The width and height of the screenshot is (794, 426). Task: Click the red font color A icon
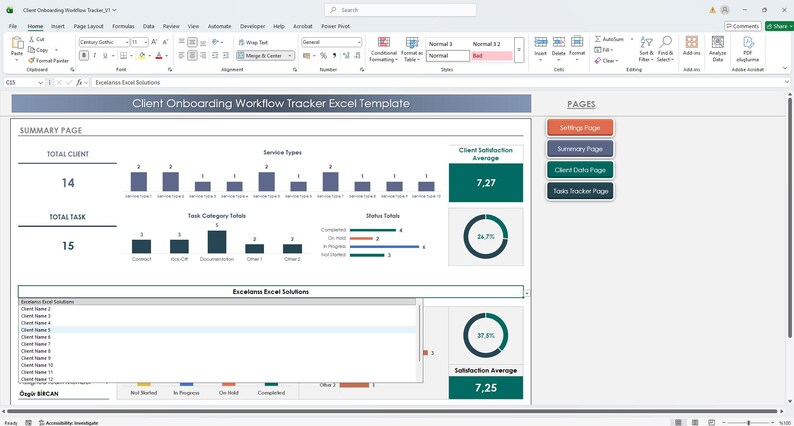(159, 56)
